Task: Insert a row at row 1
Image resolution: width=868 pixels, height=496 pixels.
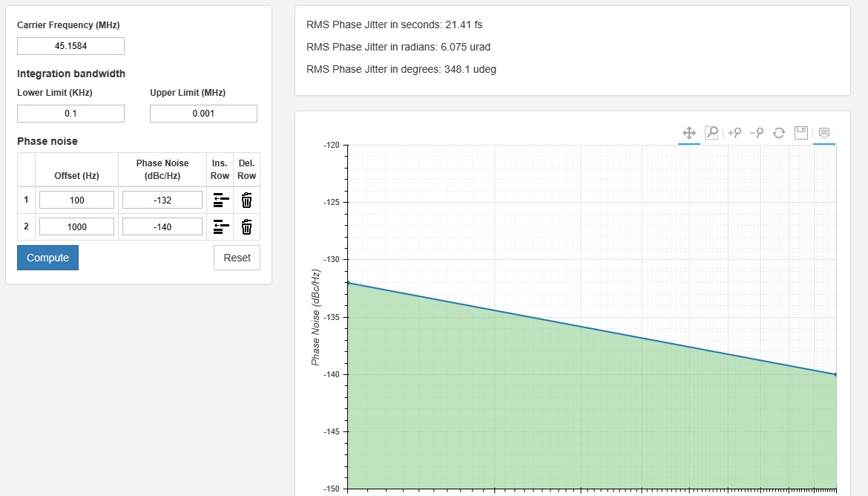Action: [x=221, y=200]
